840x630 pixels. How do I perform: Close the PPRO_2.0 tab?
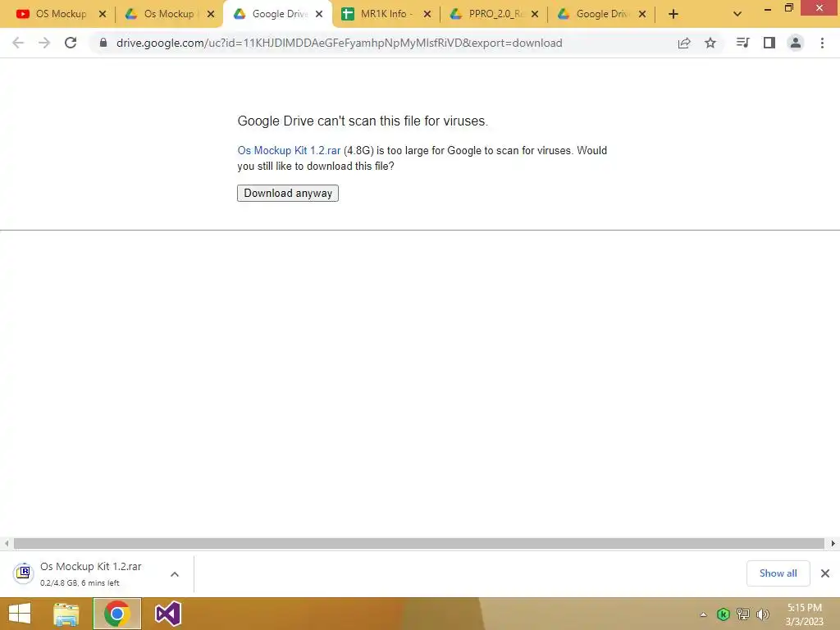click(x=535, y=14)
